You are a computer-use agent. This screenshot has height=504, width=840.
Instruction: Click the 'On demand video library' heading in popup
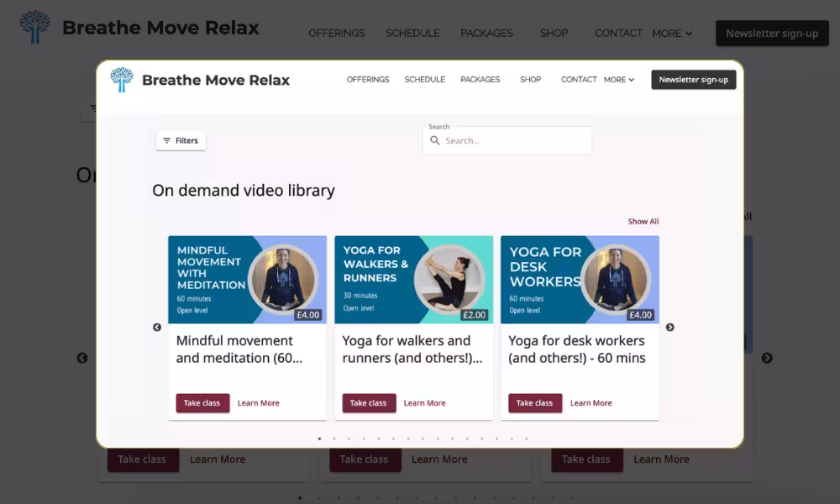click(244, 190)
